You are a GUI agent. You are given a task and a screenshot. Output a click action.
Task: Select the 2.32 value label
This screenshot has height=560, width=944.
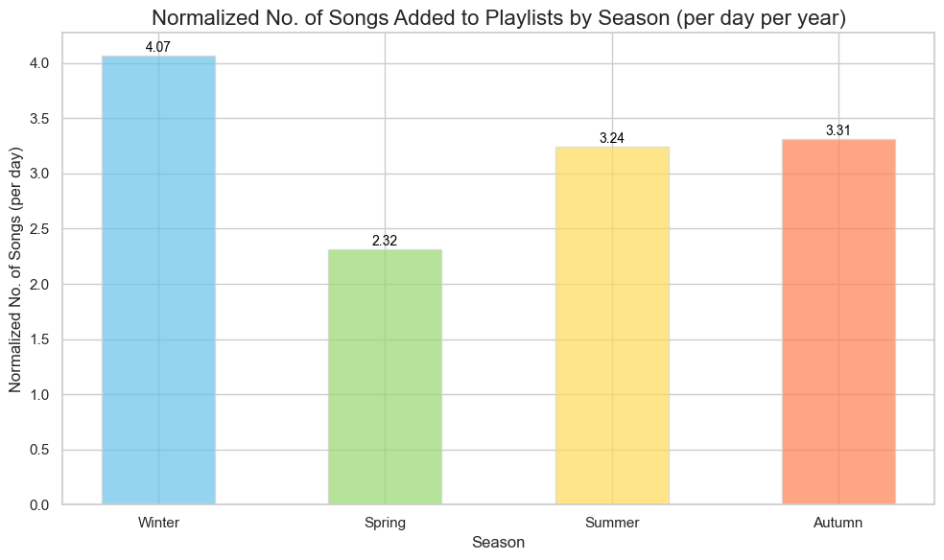[385, 241]
